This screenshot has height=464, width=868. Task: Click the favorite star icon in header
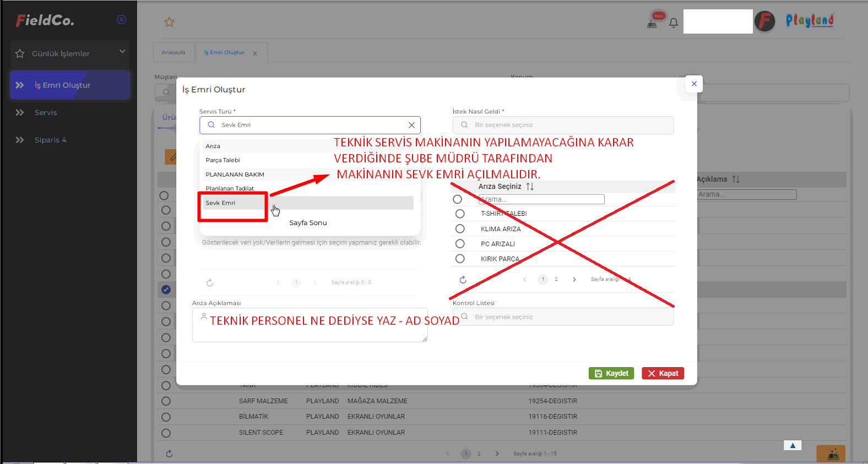169,22
